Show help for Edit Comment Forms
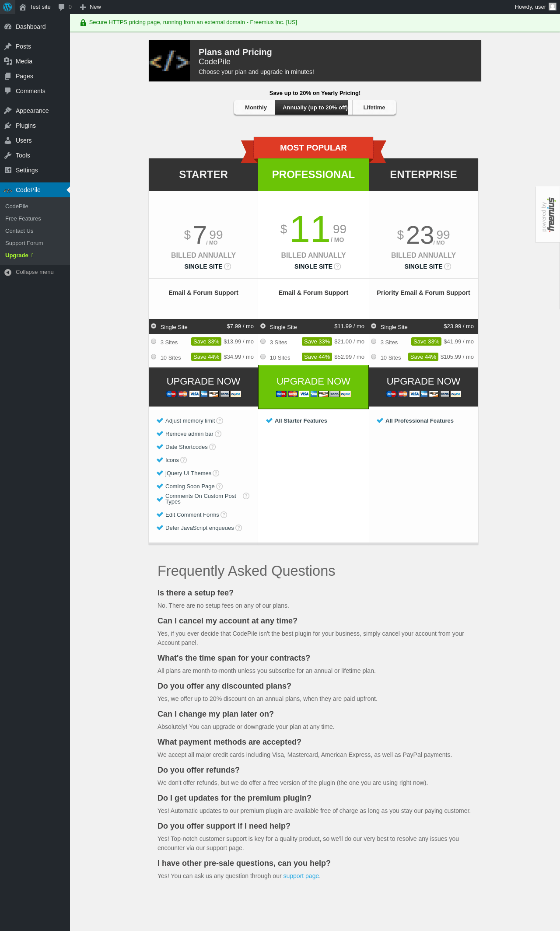 click(224, 515)
